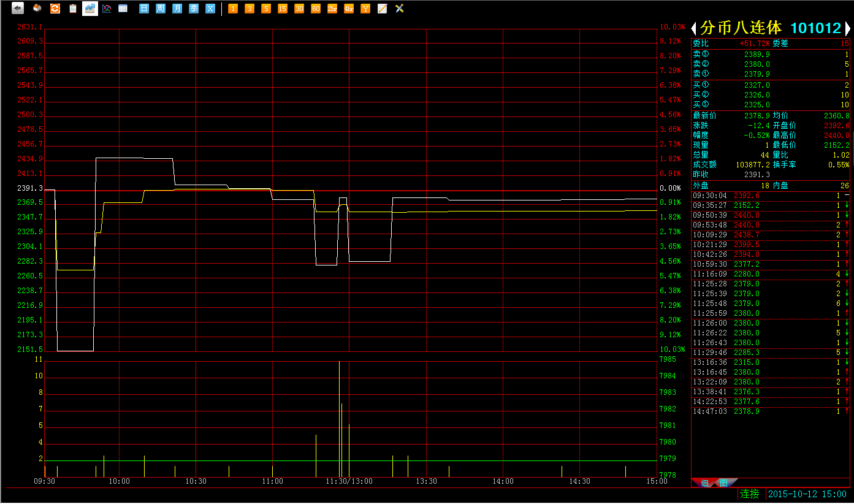The image size is (854, 504).
Task: Open the clipboard report icon
Action: click(x=73, y=9)
